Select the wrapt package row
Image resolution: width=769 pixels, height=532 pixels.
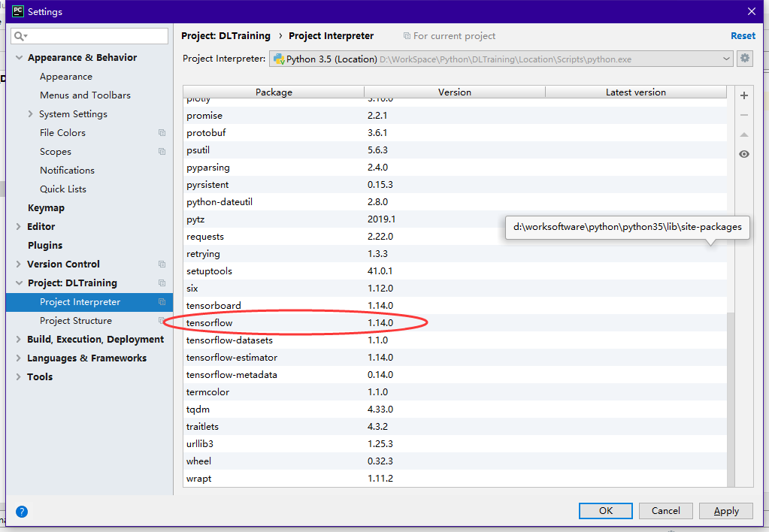(455, 479)
